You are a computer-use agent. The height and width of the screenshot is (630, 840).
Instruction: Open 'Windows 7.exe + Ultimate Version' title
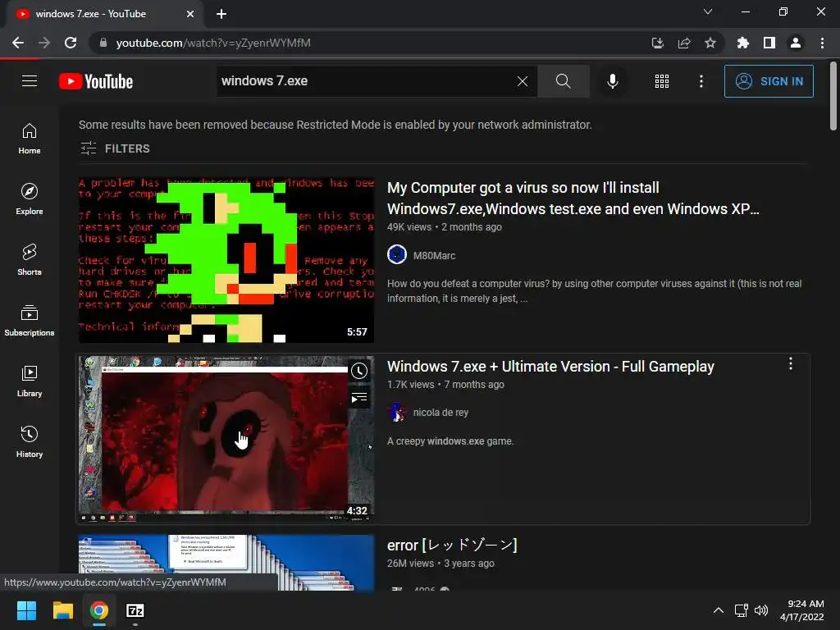[x=550, y=367]
